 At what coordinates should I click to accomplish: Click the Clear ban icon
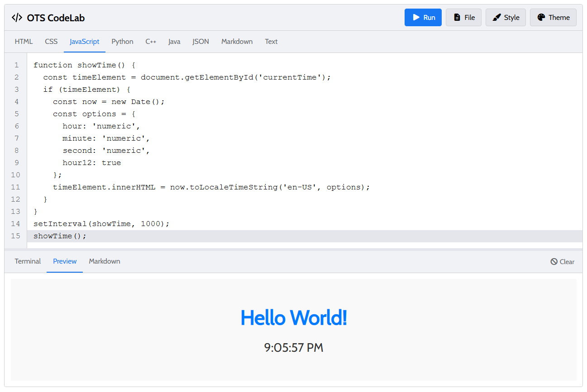click(x=554, y=262)
